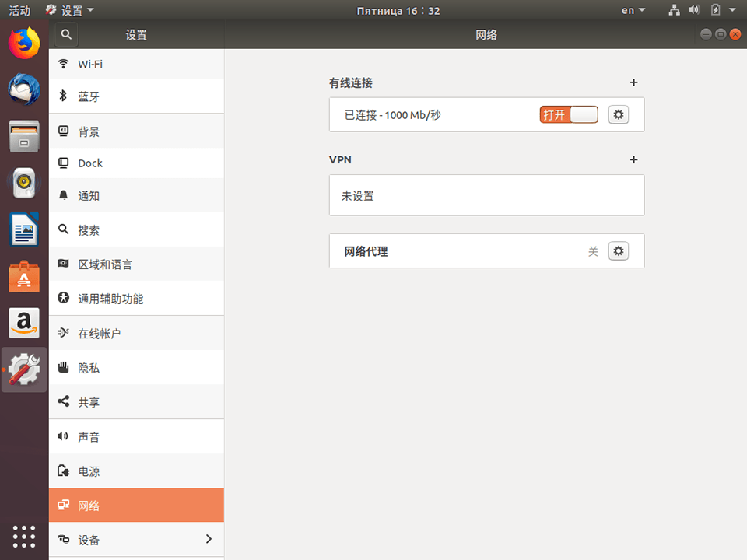
Task: Open the 设置 application menu
Action: [x=70, y=10]
